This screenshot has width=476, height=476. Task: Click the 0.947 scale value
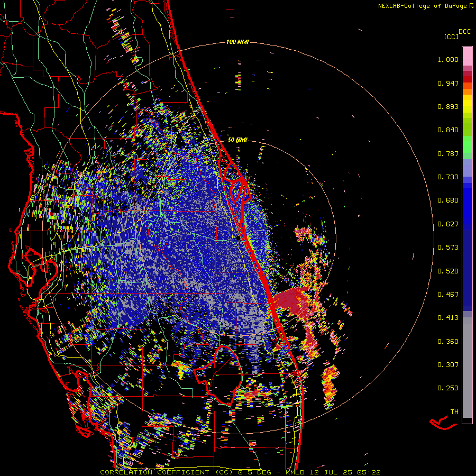point(448,83)
